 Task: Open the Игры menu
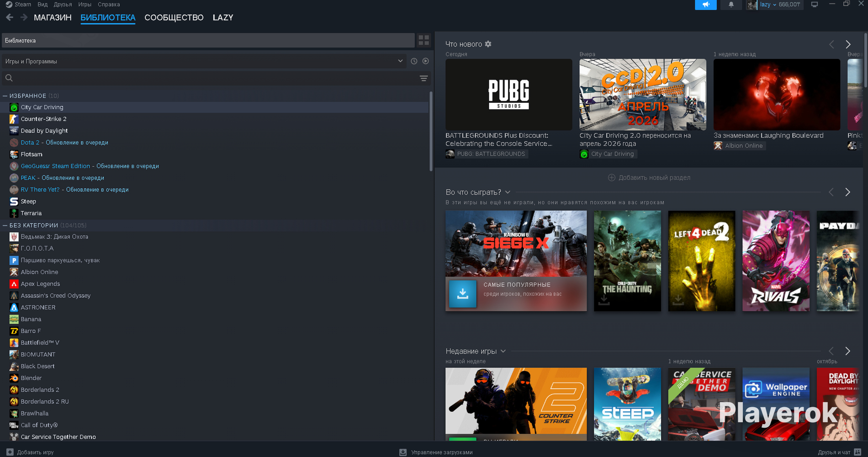click(85, 4)
